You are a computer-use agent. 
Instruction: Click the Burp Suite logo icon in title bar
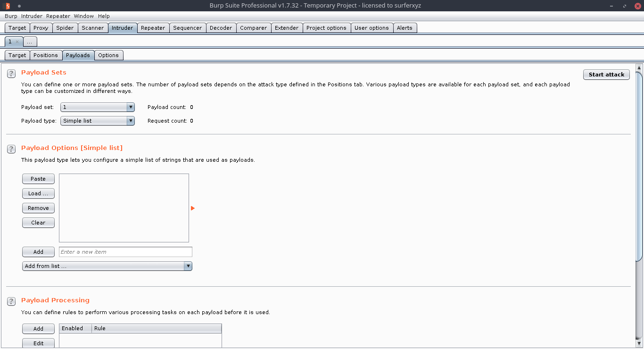[8, 6]
